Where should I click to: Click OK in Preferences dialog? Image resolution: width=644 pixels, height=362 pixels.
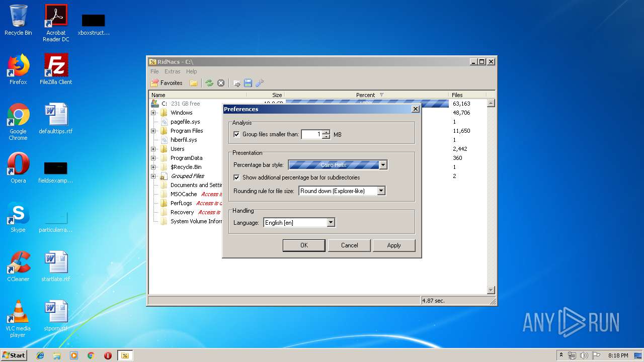304,245
